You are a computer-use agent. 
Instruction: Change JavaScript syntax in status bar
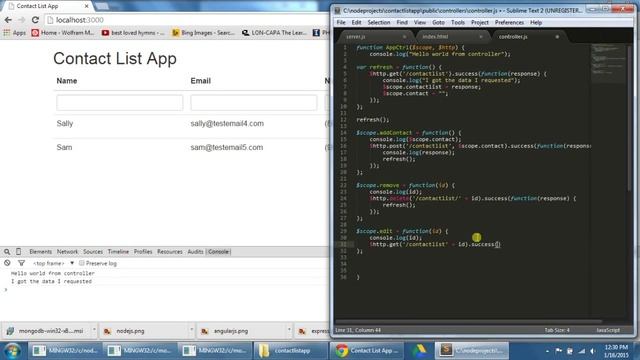click(x=608, y=330)
